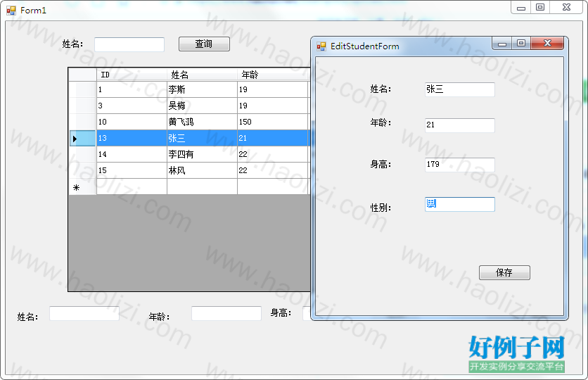
Task: Click the age cell in 吴梅's row
Action: 273,106
